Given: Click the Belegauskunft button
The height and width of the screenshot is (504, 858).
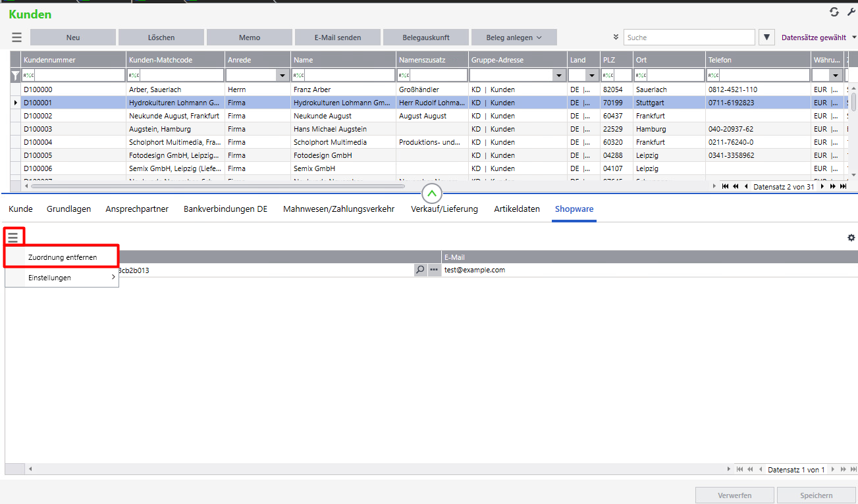Looking at the screenshot, I should 425,38.
